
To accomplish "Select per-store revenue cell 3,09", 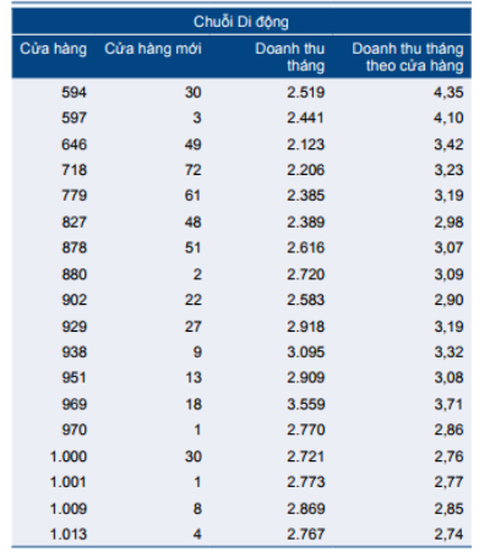I will 448,274.
